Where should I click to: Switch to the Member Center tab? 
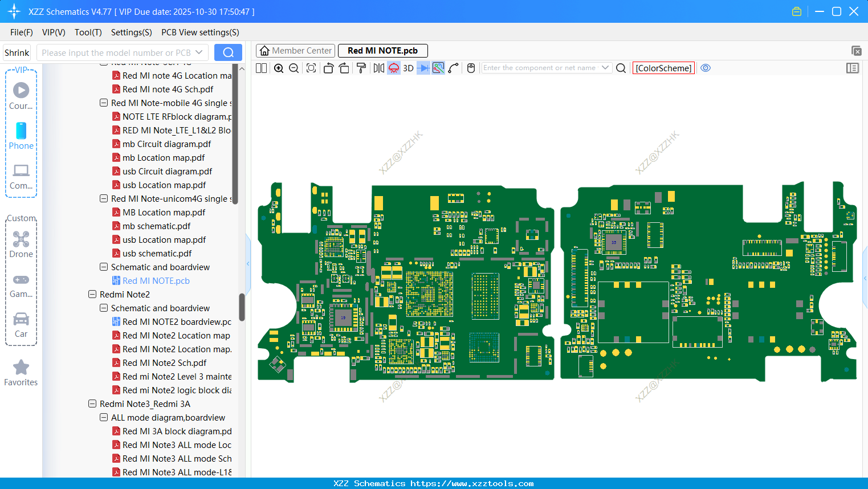click(296, 51)
